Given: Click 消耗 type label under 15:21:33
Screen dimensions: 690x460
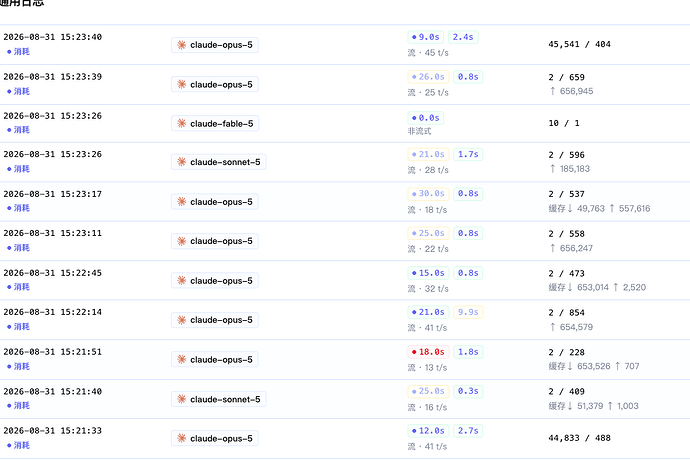Looking at the screenshot, I should point(18,445).
